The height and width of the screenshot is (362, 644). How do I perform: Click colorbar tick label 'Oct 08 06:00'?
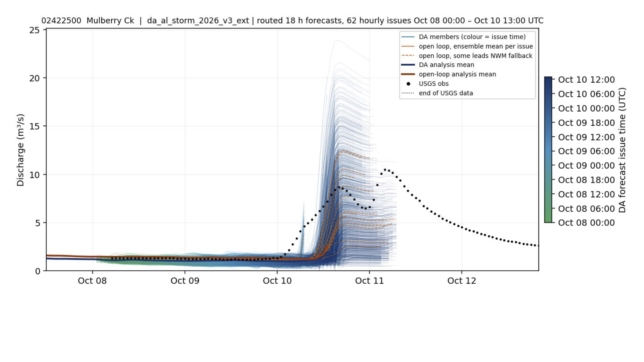pyautogui.click(x=586, y=208)
